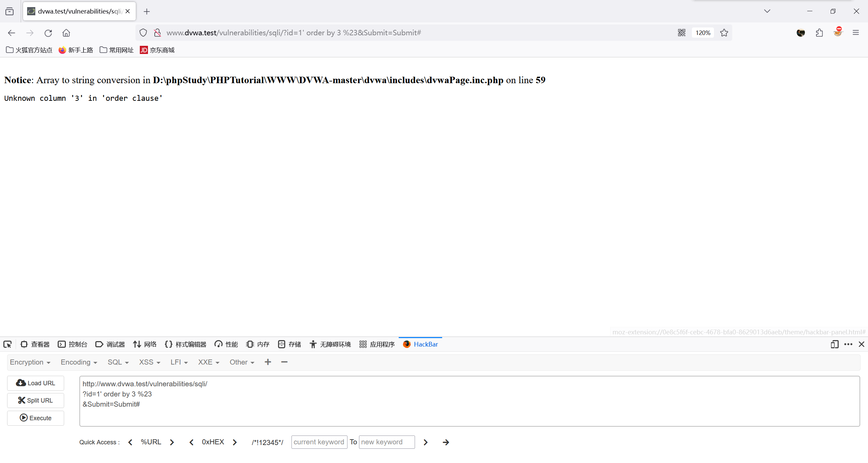Click the HackBar plus icon
Image resolution: width=868 pixels, height=463 pixels.
[268, 362]
